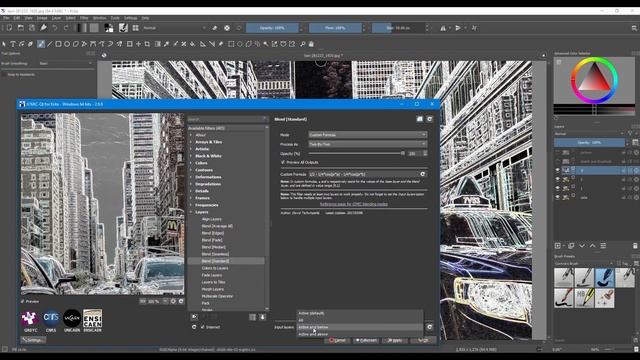Viewport: 640px width, 360px height.
Task: Select the Line tool in the toolbox
Action: (x=49, y=44)
